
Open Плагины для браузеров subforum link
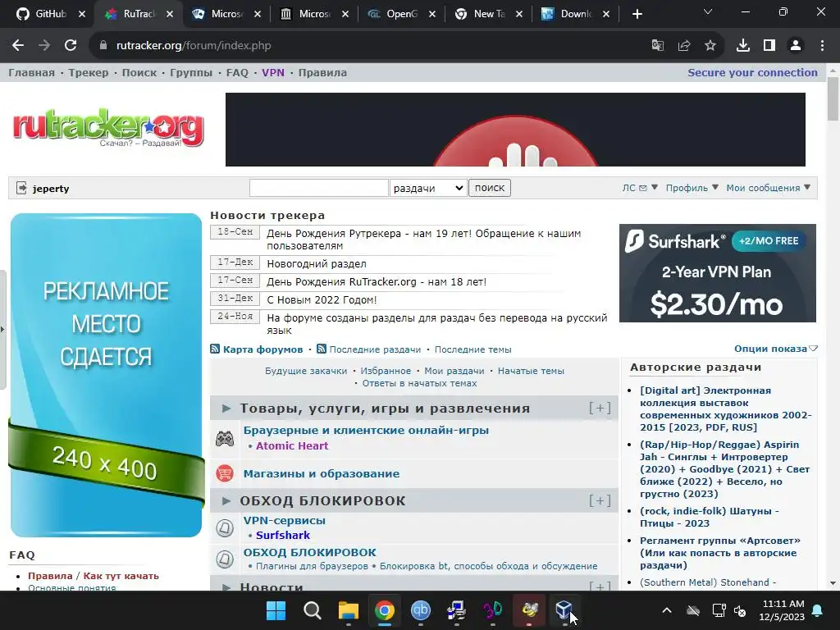tap(312, 566)
